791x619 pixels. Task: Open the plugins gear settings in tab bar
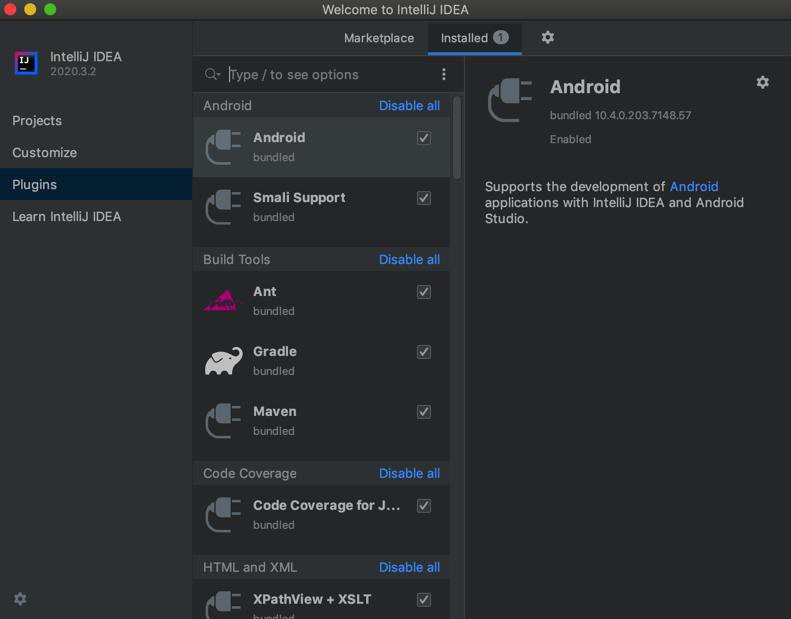pyautogui.click(x=547, y=37)
